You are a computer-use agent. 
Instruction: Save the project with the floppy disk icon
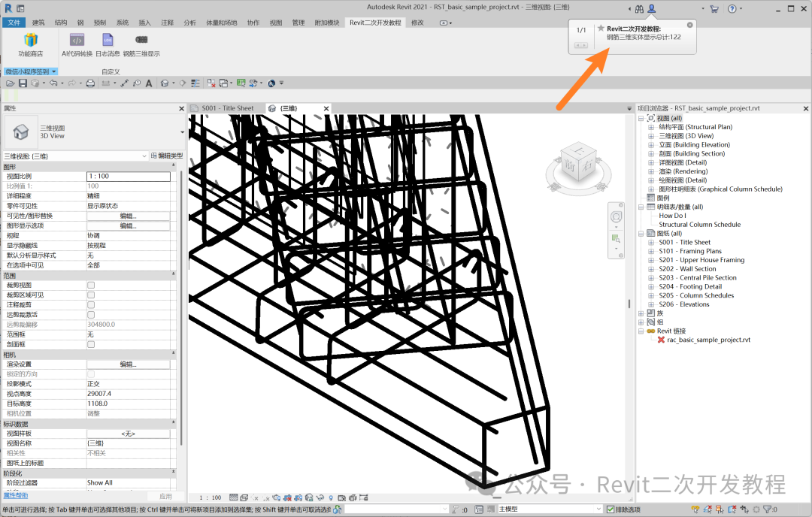pos(23,83)
